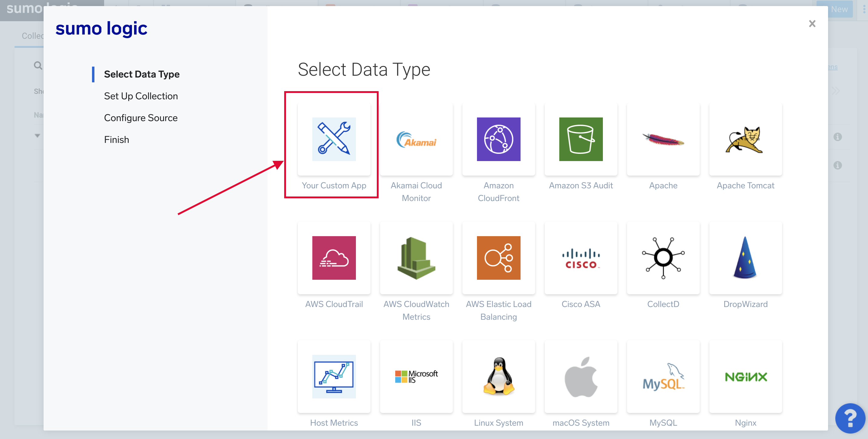Select the MySQL data type

(x=663, y=377)
